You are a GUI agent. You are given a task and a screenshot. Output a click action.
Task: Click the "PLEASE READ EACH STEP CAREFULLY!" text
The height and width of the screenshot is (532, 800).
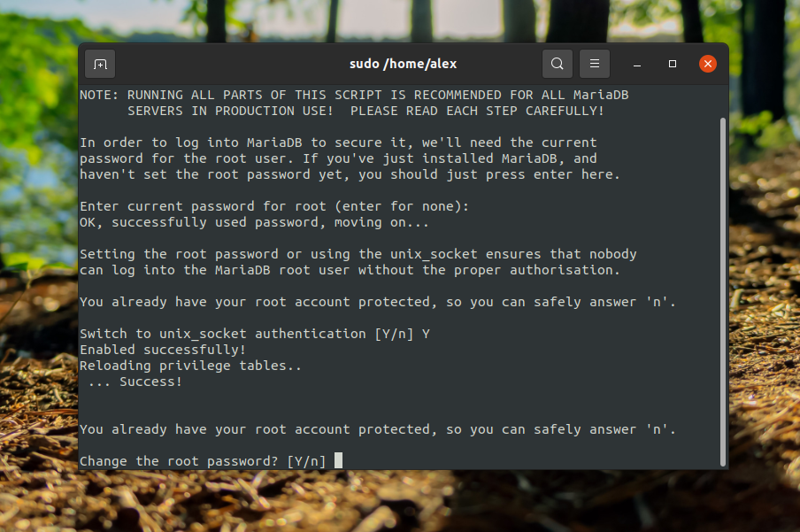click(x=477, y=111)
